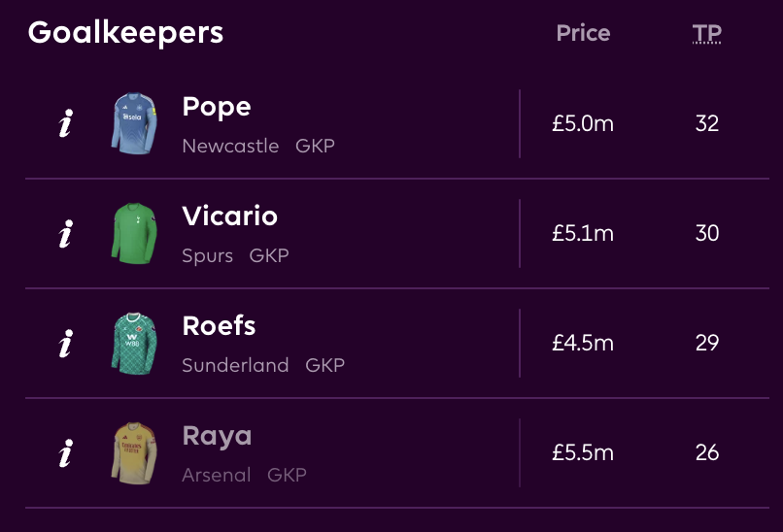
Task: Click Raya's £5.5m price
Action: coord(583,452)
